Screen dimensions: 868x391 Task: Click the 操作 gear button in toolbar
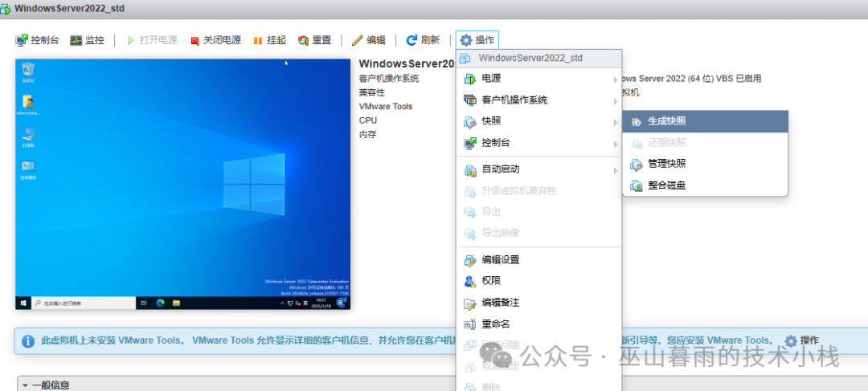point(477,40)
